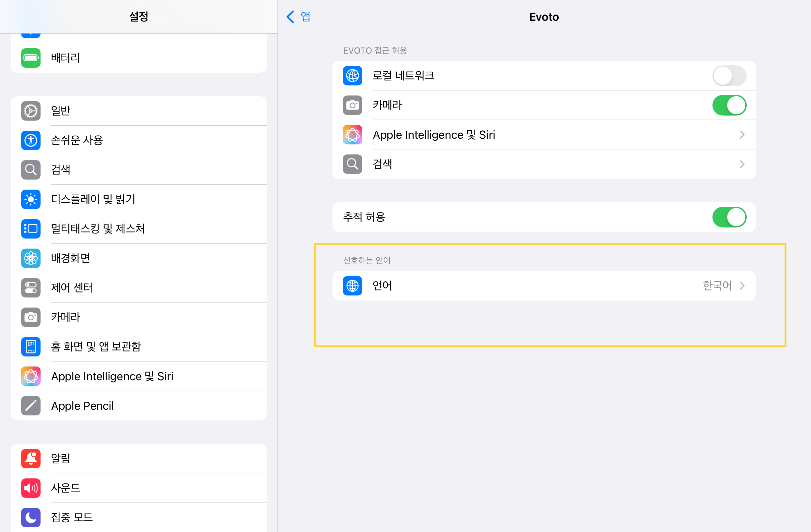Tap the 집중 모드 moon icon
Viewport: 811px width, 532px height.
click(x=31, y=518)
